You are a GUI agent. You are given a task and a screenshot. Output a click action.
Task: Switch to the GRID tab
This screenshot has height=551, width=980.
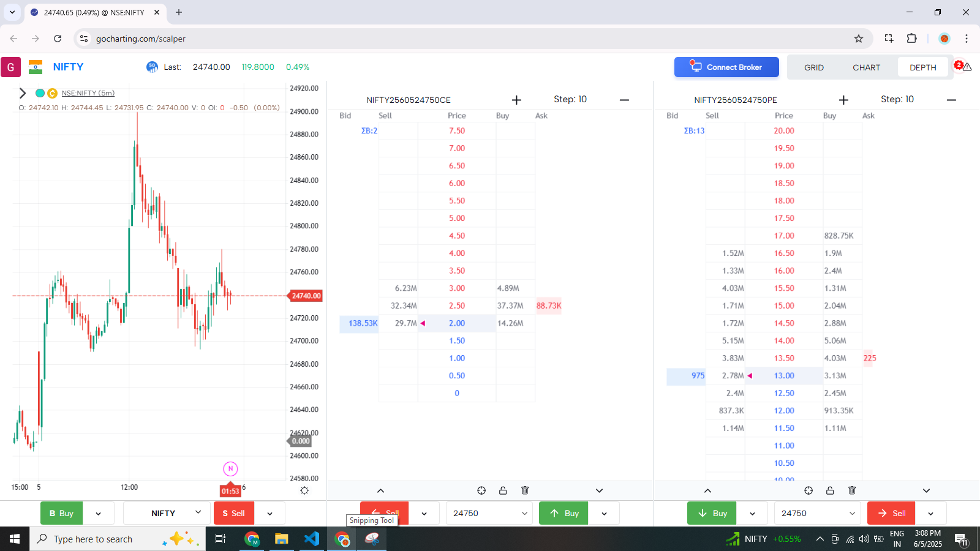(813, 67)
